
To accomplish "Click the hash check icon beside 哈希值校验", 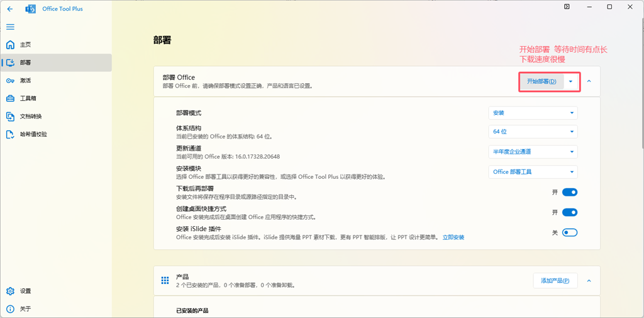I will (10, 134).
